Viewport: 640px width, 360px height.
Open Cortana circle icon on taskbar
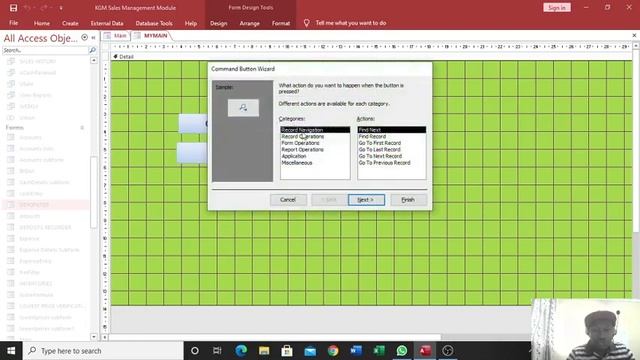tap(195, 351)
